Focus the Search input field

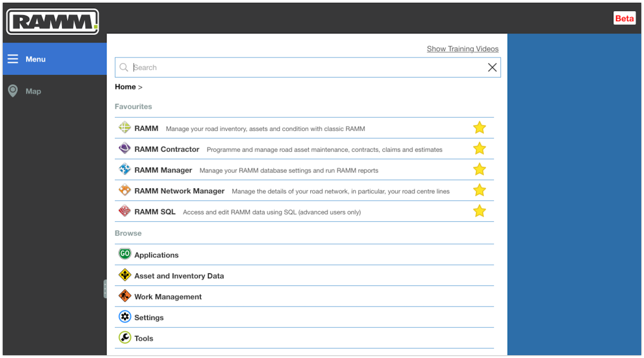[307, 68]
